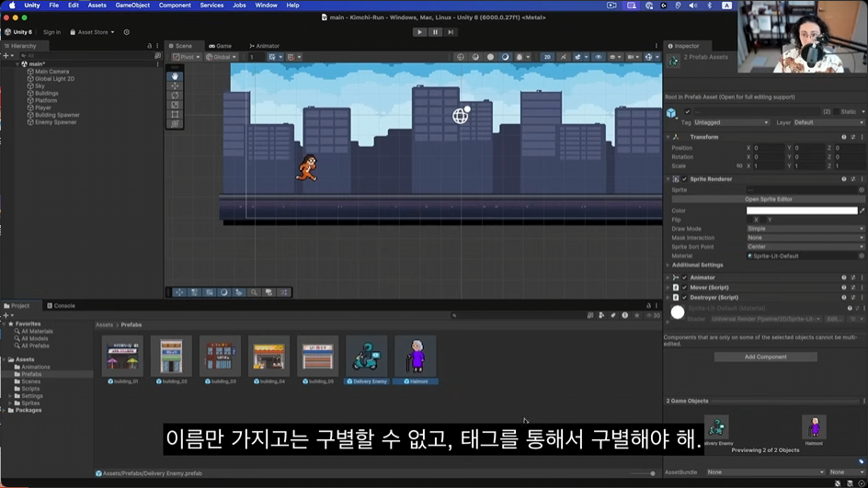Click the shaded draw mode sphere icon

(x=490, y=57)
